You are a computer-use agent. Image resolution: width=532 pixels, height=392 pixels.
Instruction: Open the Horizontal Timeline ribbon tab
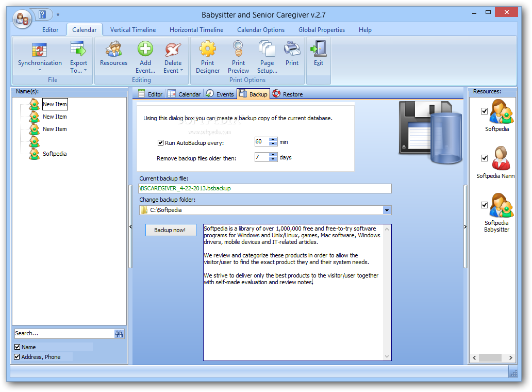tap(196, 30)
